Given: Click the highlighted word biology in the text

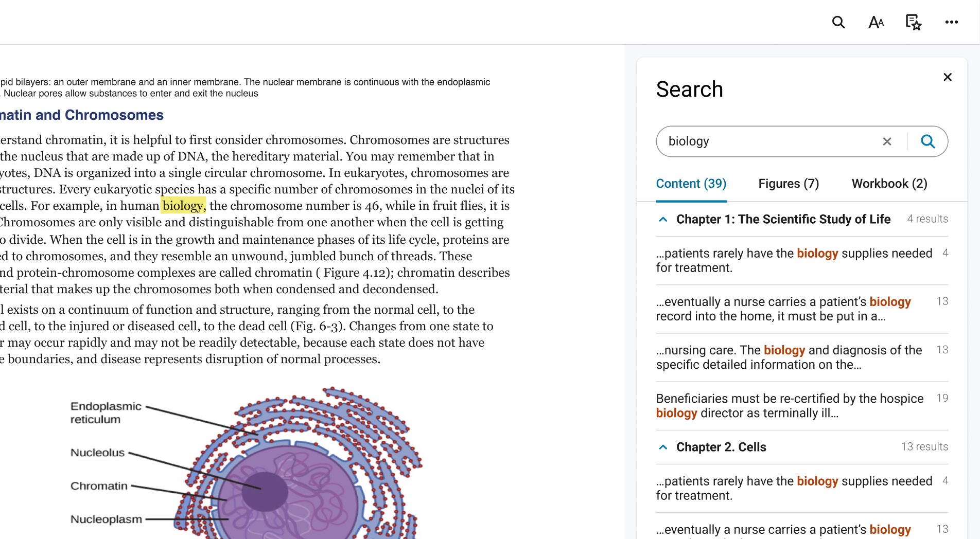Looking at the screenshot, I should click(x=183, y=206).
